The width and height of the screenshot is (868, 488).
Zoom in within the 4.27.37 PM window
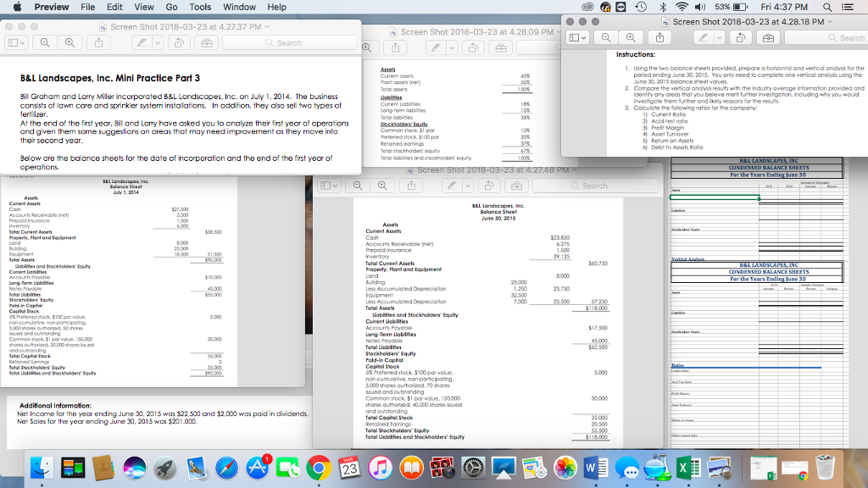(x=70, y=42)
